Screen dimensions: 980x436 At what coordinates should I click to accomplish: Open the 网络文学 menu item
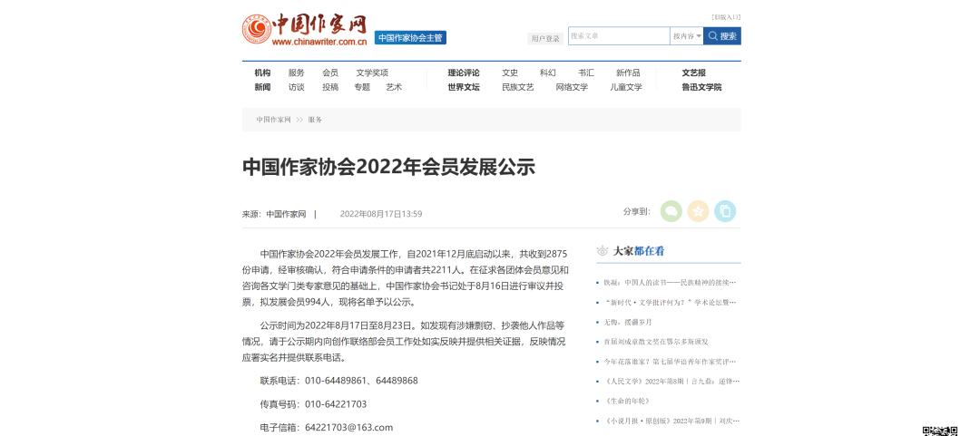[572, 87]
